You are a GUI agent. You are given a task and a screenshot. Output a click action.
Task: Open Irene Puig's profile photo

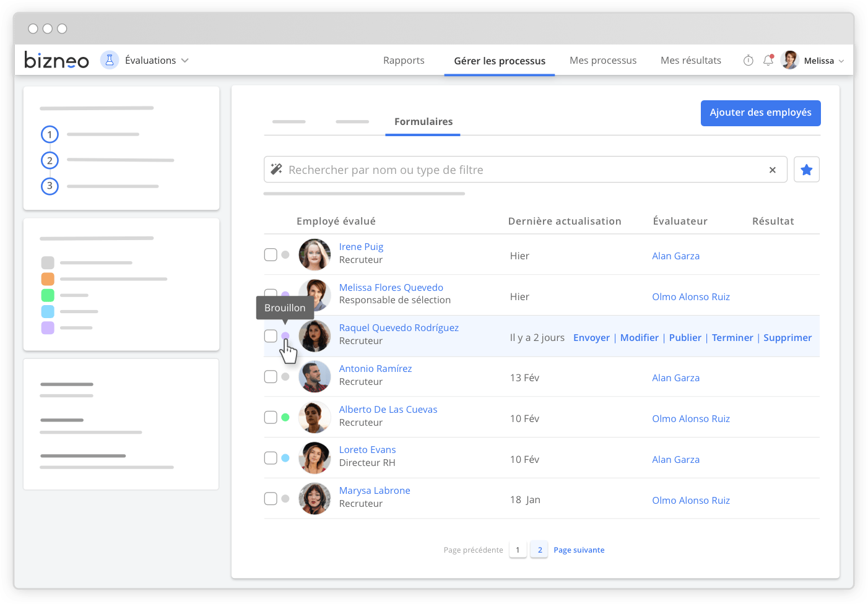(x=315, y=254)
